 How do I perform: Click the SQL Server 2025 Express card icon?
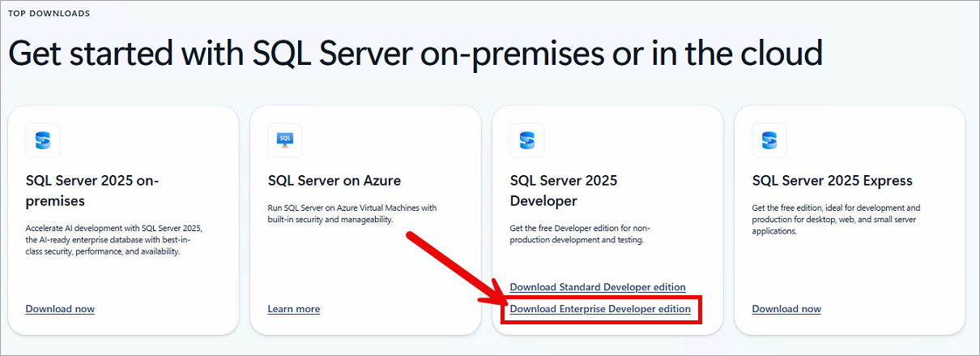click(769, 140)
